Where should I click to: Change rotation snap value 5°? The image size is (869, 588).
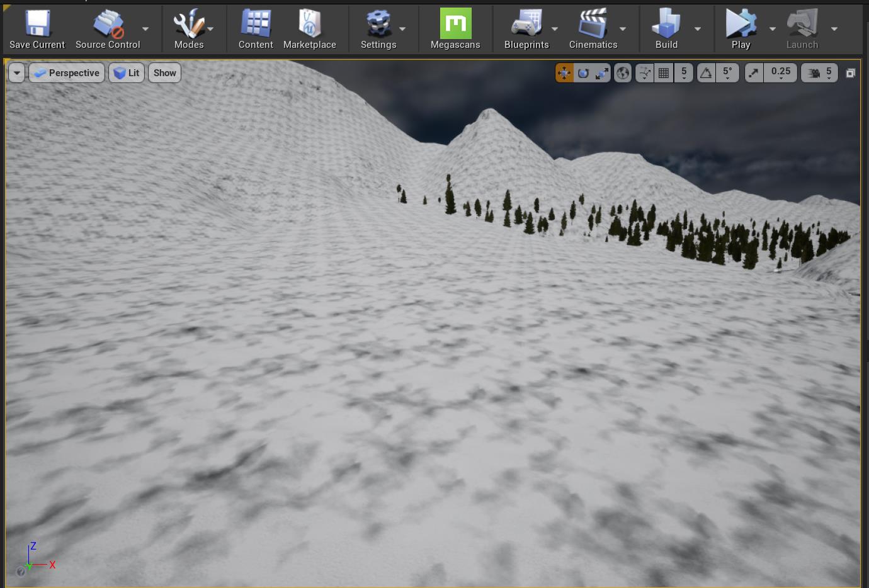[x=727, y=73]
